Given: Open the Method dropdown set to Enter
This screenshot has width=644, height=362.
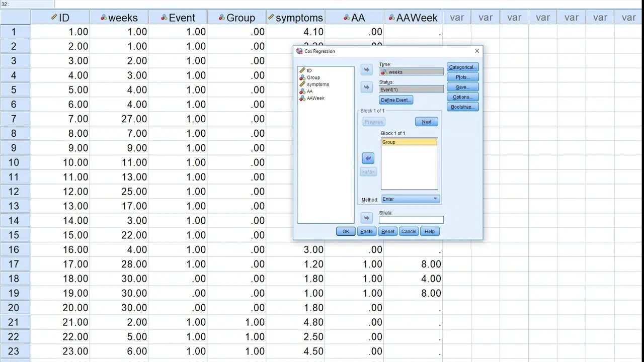Looking at the screenshot, I should point(411,199).
